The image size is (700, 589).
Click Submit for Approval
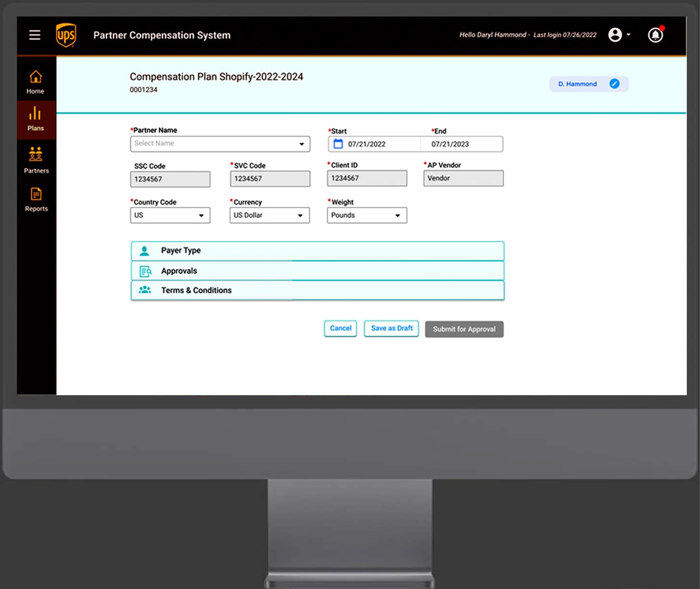464,329
